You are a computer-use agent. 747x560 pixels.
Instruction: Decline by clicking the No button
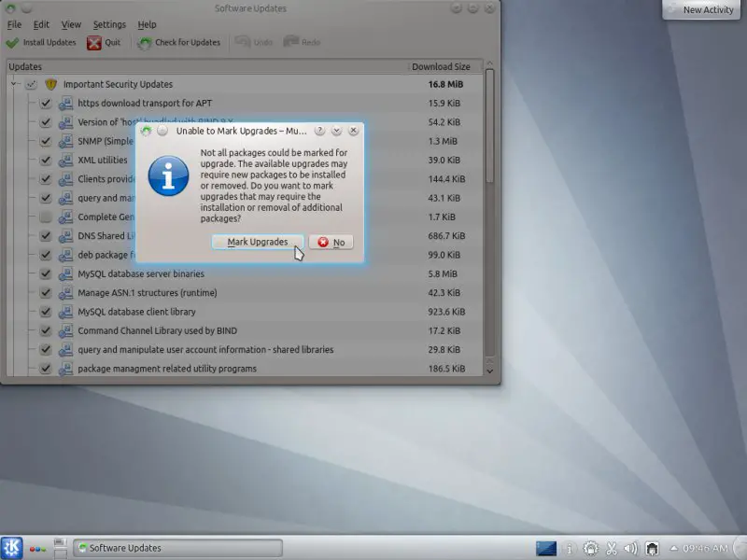(x=331, y=243)
